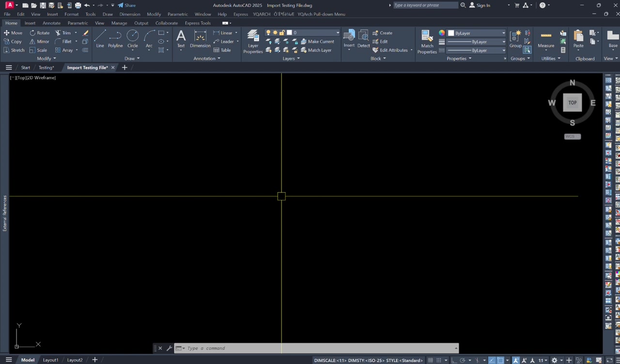Viewport: 620px width, 364px height.
Task: Open the Parametric ribbon tab
Action: 77,23
